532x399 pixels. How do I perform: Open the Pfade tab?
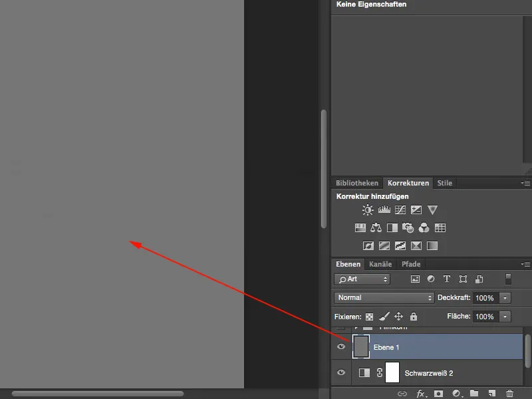(x=411, y=264)
